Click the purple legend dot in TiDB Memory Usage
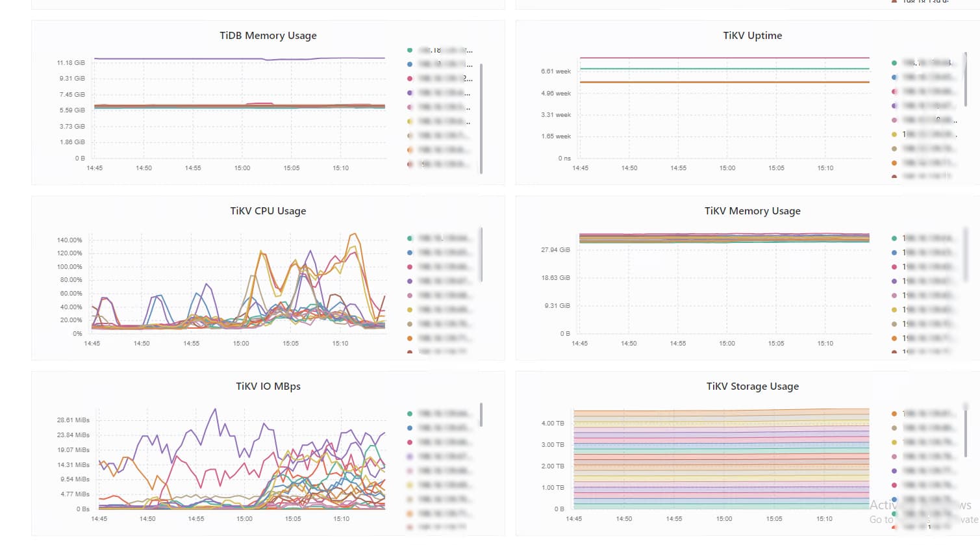Image resolution: width=980 pixels, height=545 pixels. 410,93
